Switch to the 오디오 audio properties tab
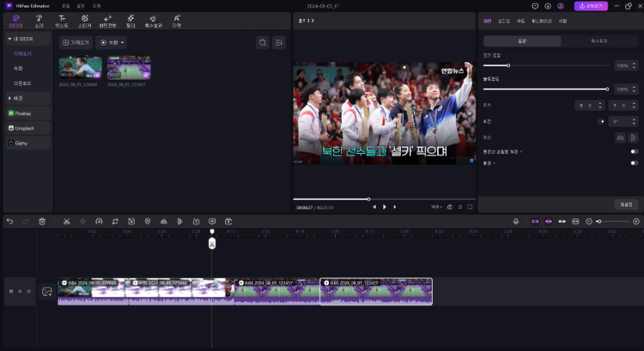The height and width of the screenshot is (351, 644). [x=505, y=21]
